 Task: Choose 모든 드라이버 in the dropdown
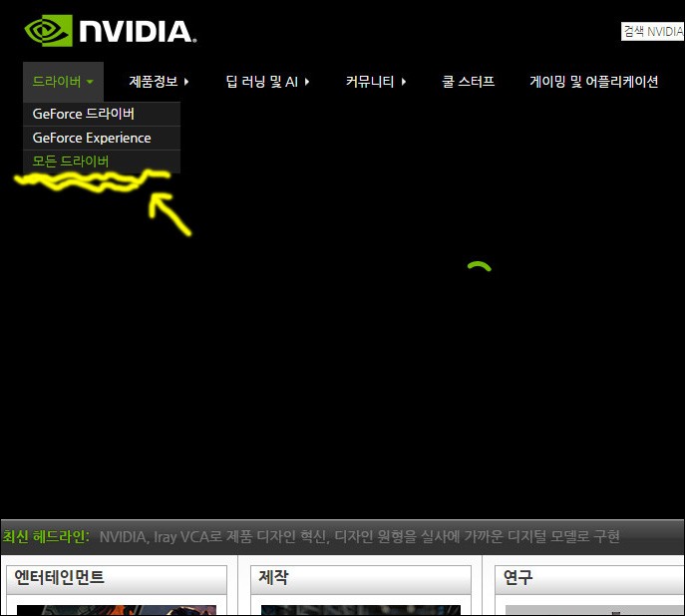tap(102, 161)
